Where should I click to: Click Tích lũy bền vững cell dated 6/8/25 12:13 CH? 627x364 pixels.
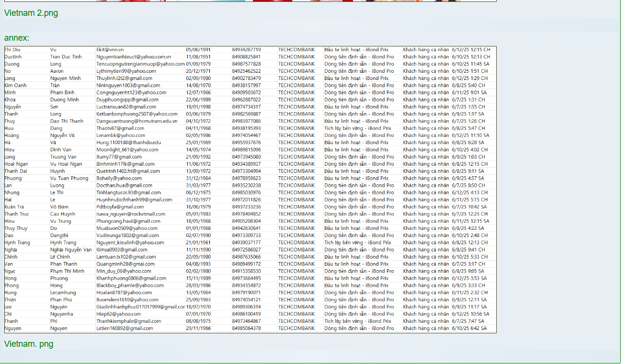coord(357,243)
